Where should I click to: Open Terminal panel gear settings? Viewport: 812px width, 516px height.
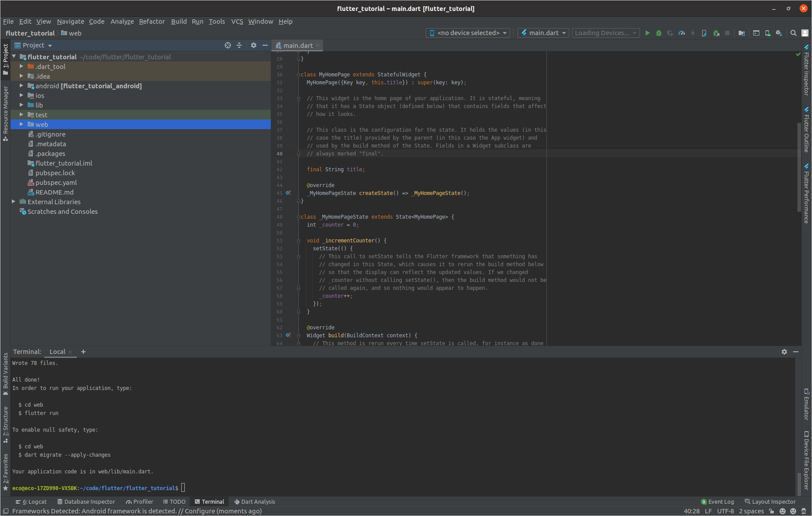click(x=784, y=352)
